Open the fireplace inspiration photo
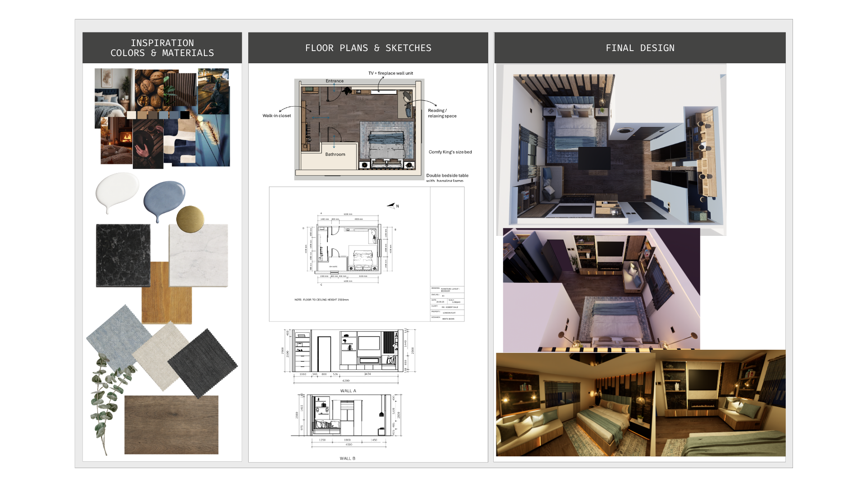This screenshot has width=868, height=488. pyautogui.click(x=117, y=141)
